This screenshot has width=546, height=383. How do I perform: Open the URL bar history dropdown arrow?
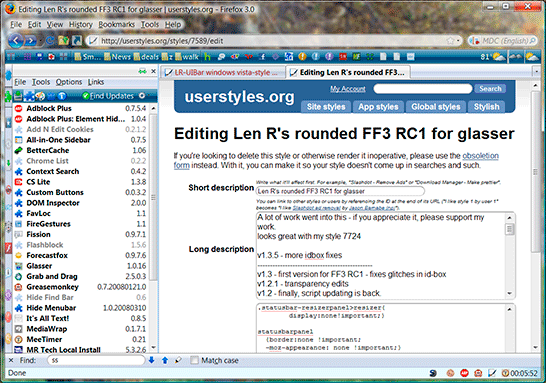click(x=459, y=41)
